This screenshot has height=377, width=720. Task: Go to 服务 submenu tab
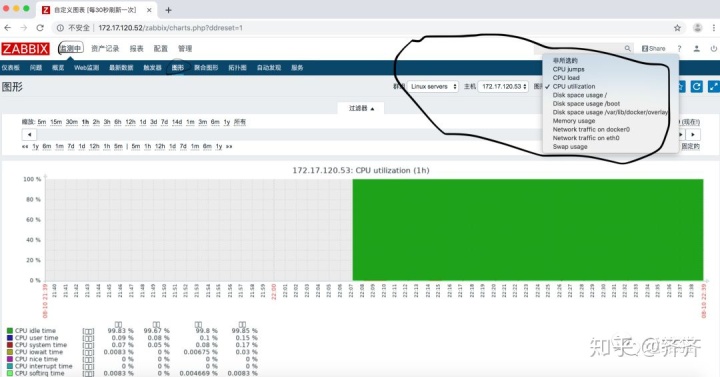(x=297, y=68)
